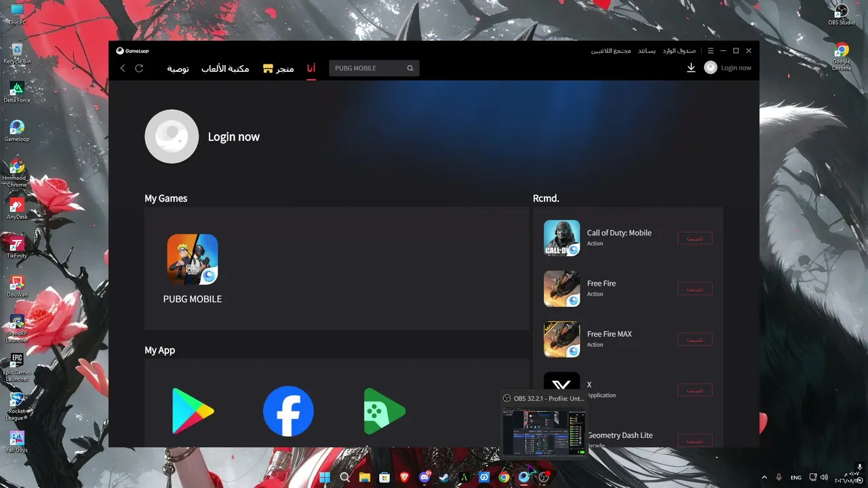Install the X application
This screenshot has height=488, width=868.
[695, 390]
